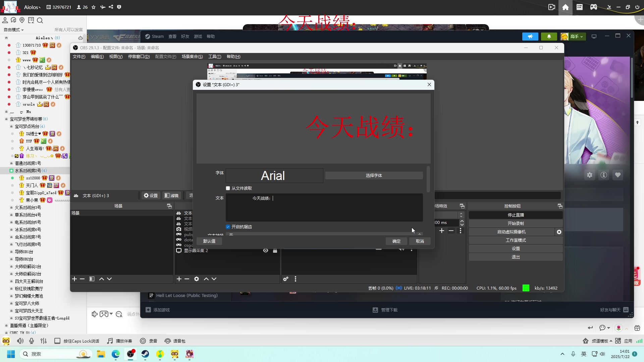Click the Windows taskbar search box
This screenshot has height=362, width=644.
pos(55,354)
